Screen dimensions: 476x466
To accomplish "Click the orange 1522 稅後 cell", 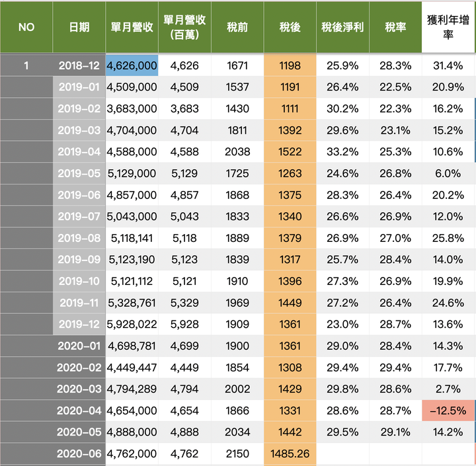I will [290, 151].
